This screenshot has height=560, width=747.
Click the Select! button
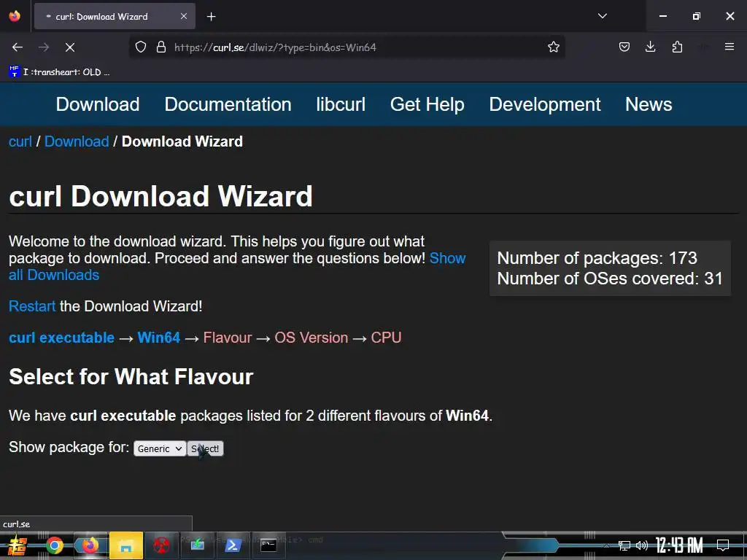pyautogui.click(x=205, y=448)
